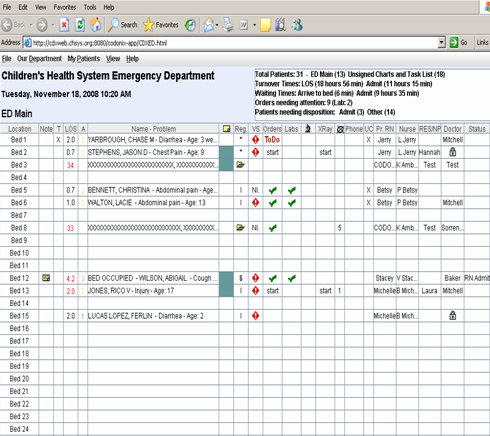Open the note icon in Bed 12 row

(46, 278)
